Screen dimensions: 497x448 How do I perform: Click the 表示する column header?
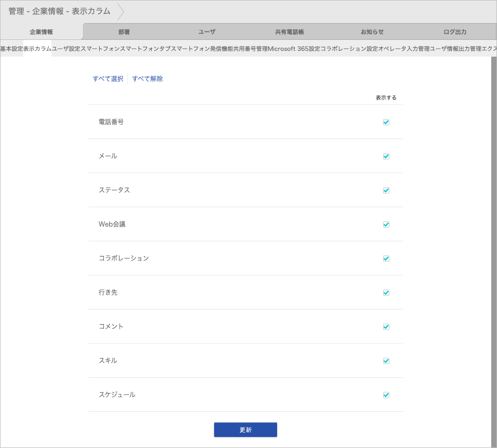tap(386, 98)
